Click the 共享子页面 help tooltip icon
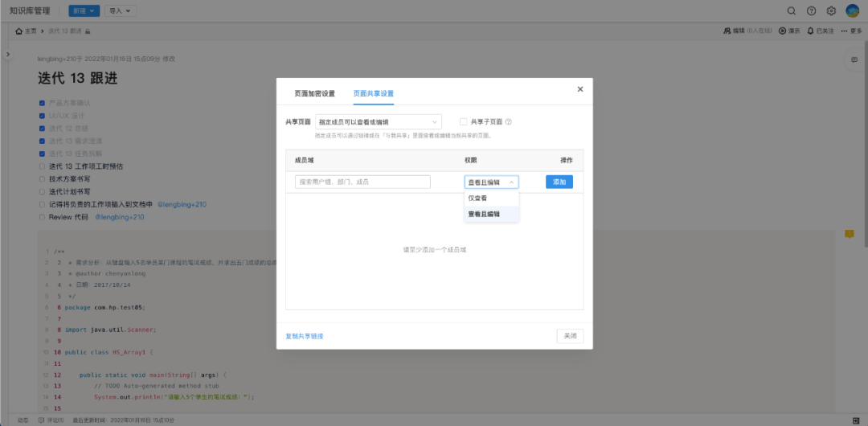Image resolution: width=868 pixels, height=426 pixels. tap(508, 122)
